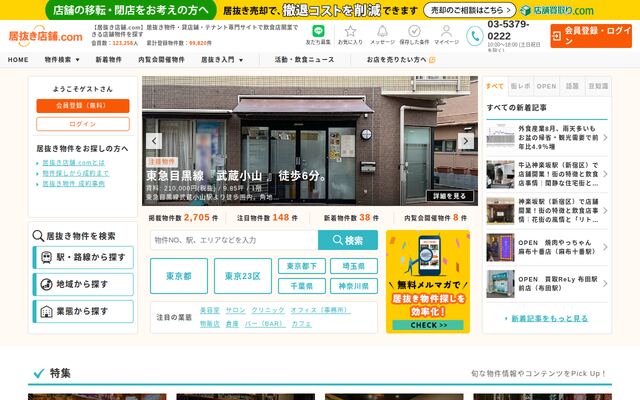Click arrow on 外食産業8月 article
The height and width of the screenshot is (400, 640).
coord(605,138)
